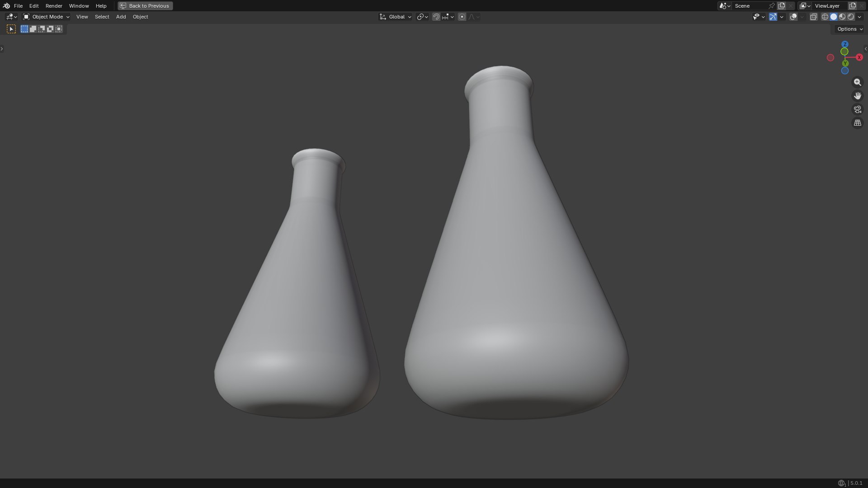
Task: Choose Subtract Existing Selection mode
Action: click(x=42, y=29)
